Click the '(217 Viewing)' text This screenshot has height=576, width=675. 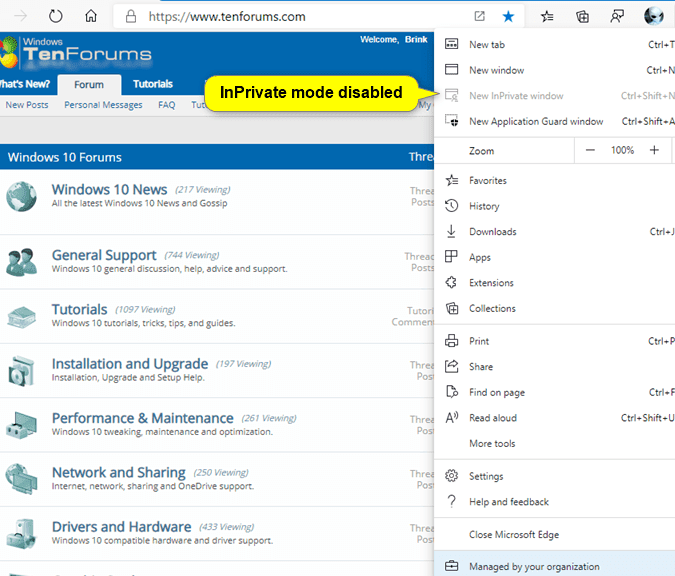(202, 190)
